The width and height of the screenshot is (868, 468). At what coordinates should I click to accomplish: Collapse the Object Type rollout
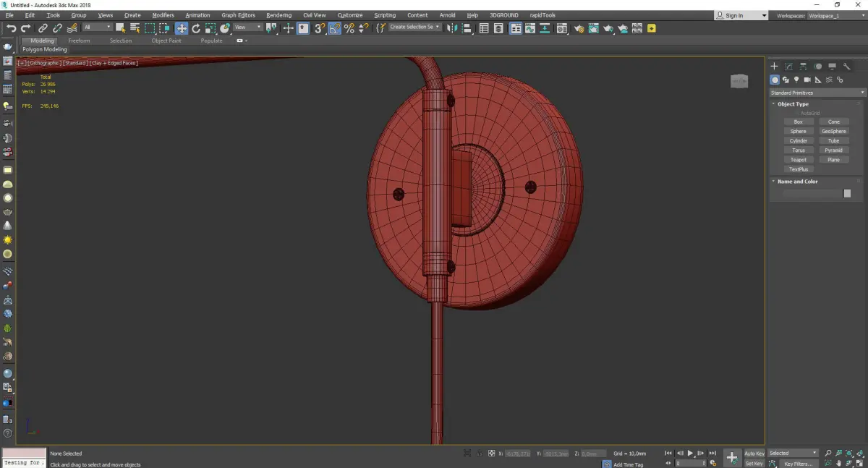click(793, 104)
